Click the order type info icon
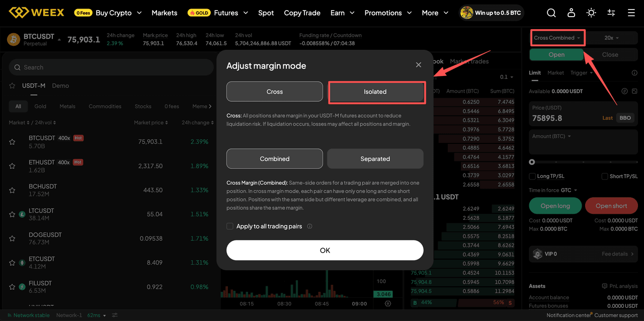The width and height of the screenshot is (644, 321). tap(634, 73)
